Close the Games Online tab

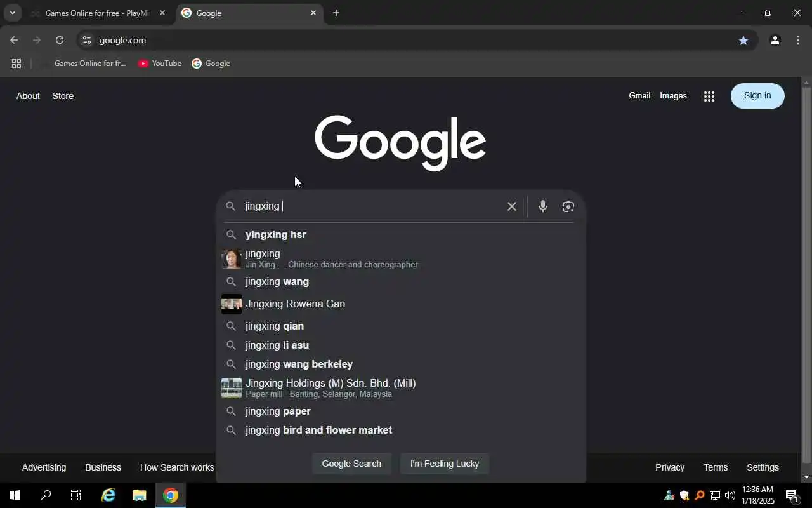162,13
